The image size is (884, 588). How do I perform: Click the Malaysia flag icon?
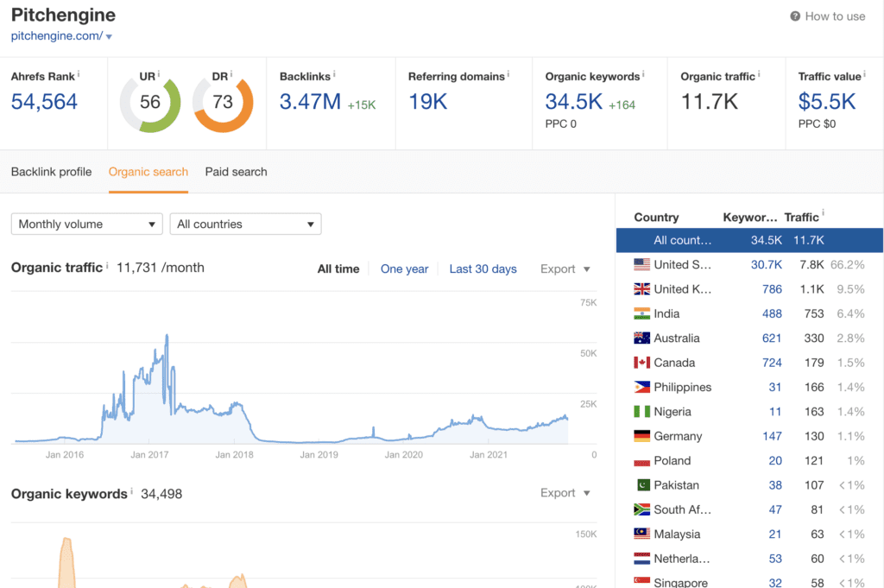coord(641,534)
